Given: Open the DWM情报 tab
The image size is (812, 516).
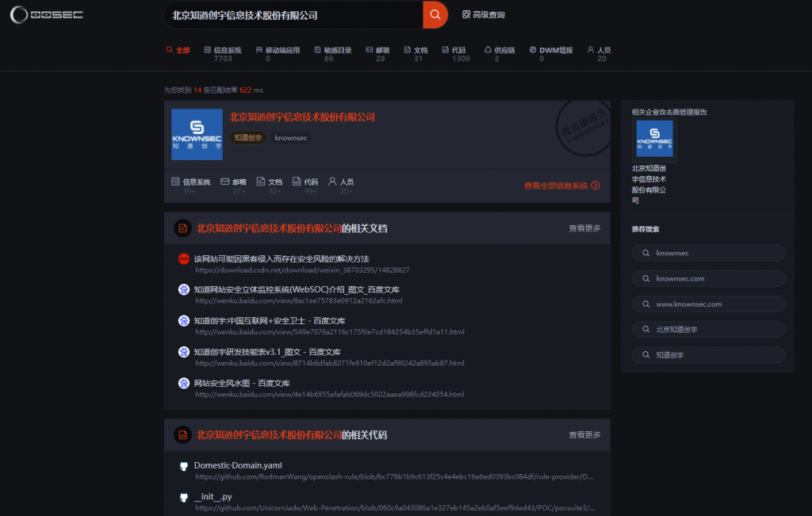Looking at the screenshot, I should click(551, 54).
